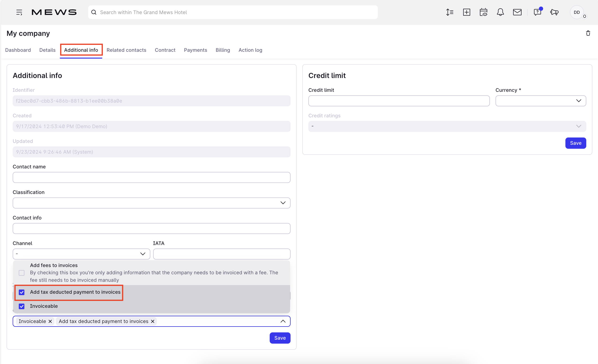The width and height of the screenshot is (598, 364).
Task: Open the messages envelope icon
Action: (517, 12)
